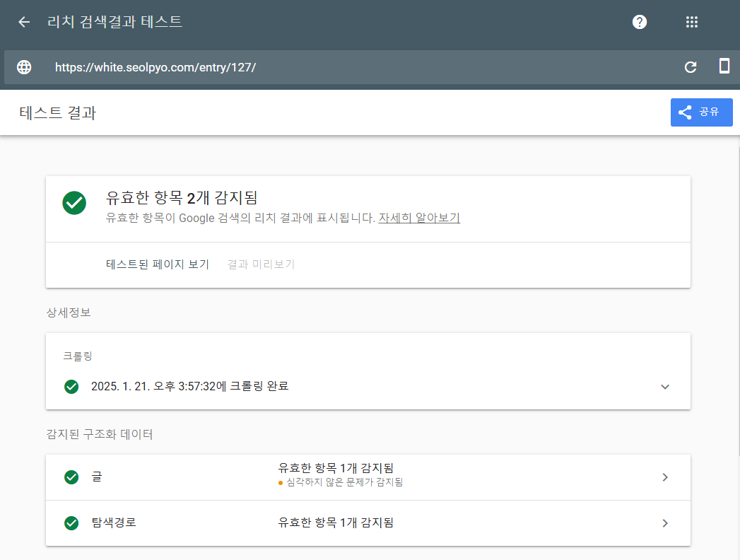Click the text 2025. 1. 21. 오후 3:57:32에 크롤링 완료
Viewport: 740px width, 560px height.
[x=189, y=386]
